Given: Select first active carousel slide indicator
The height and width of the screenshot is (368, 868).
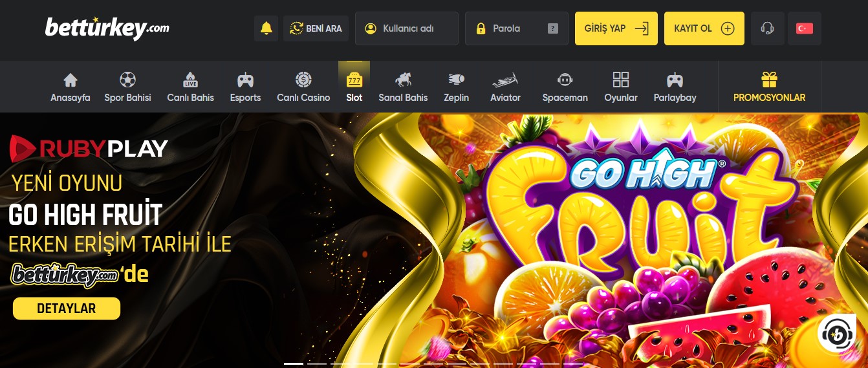Looking at the screenshot, I should click(294, 363).
